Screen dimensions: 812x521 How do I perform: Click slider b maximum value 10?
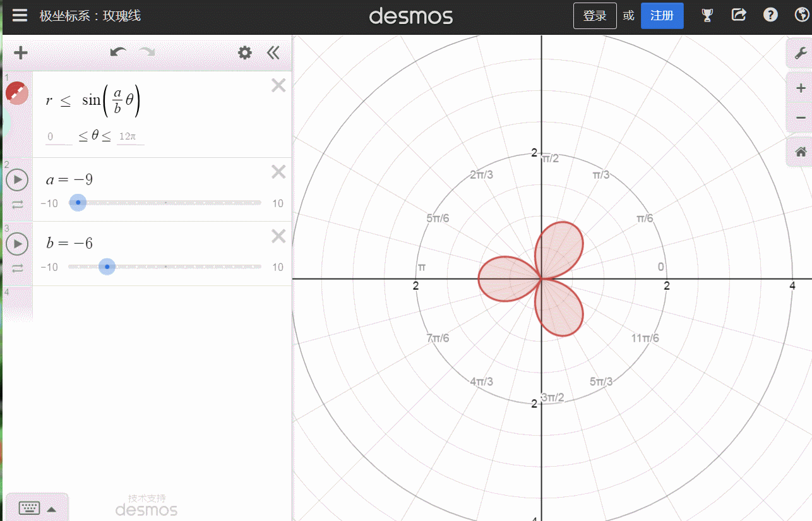tap(278, 267)
